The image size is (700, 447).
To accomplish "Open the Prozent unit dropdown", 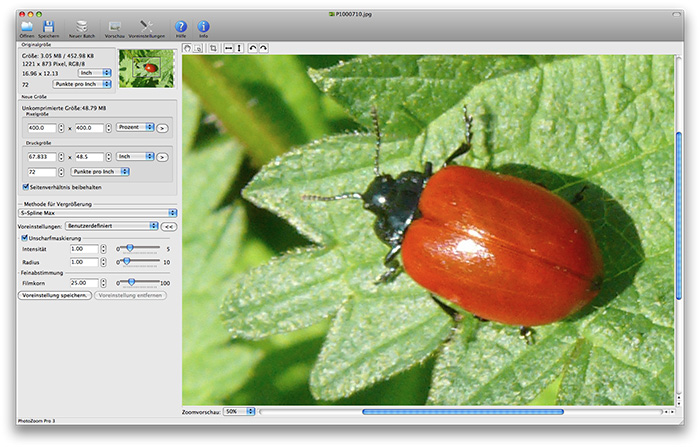I will (x=135, y=128).
